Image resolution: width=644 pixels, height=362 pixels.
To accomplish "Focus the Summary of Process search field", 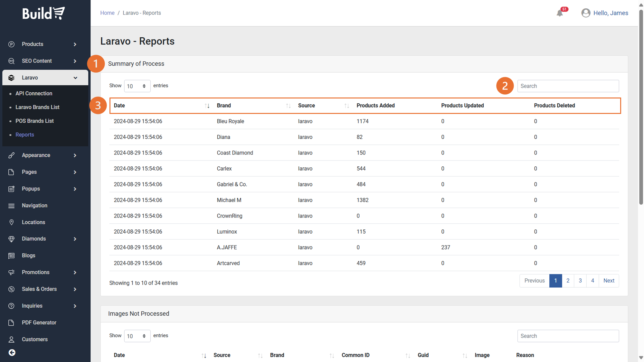I will tap(568, 86).
